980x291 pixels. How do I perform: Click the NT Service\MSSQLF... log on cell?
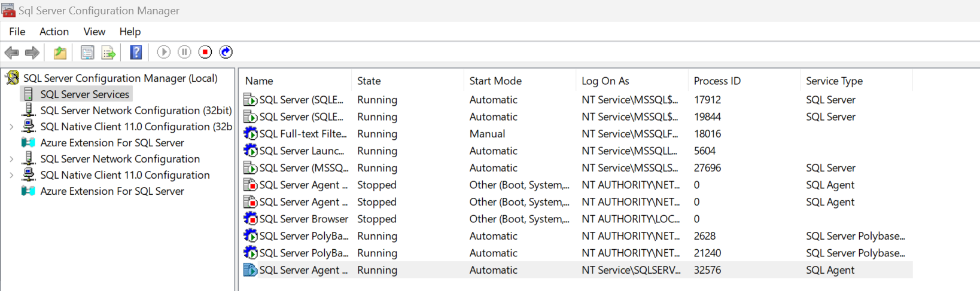(x=629, y=134)
